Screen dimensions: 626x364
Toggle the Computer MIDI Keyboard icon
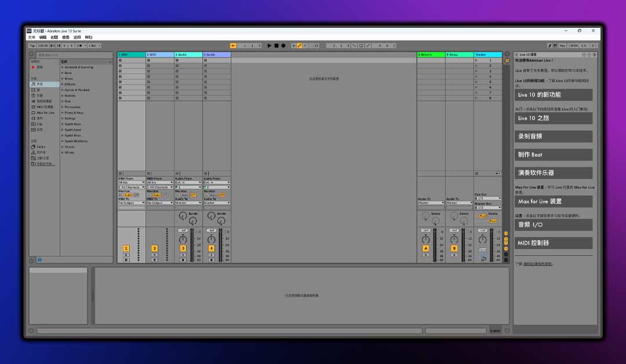point(555,46)
